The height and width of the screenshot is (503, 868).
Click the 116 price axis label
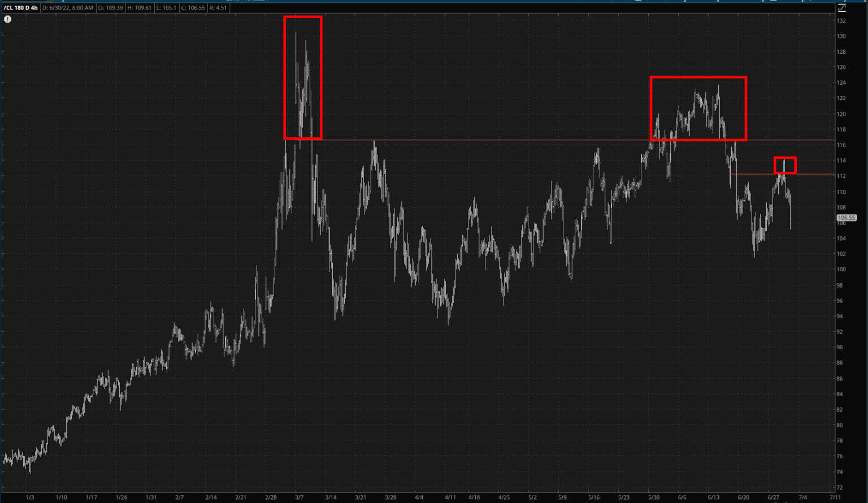pyautogui.click(x=841, y=145)
